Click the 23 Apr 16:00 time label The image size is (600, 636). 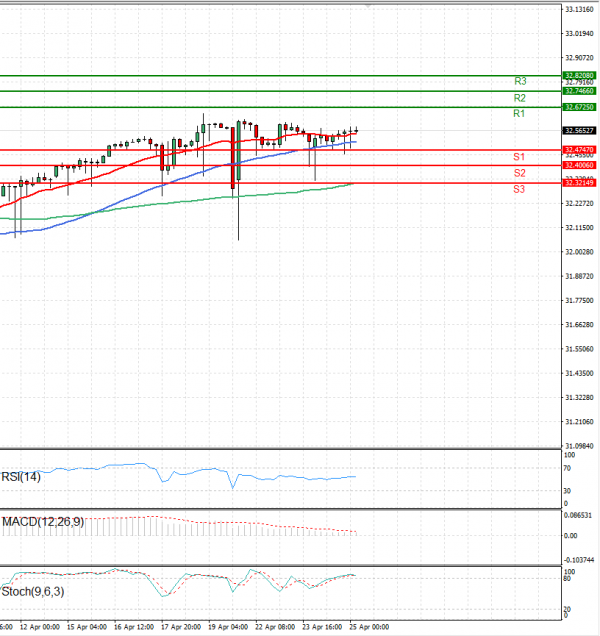pos(322,627)
